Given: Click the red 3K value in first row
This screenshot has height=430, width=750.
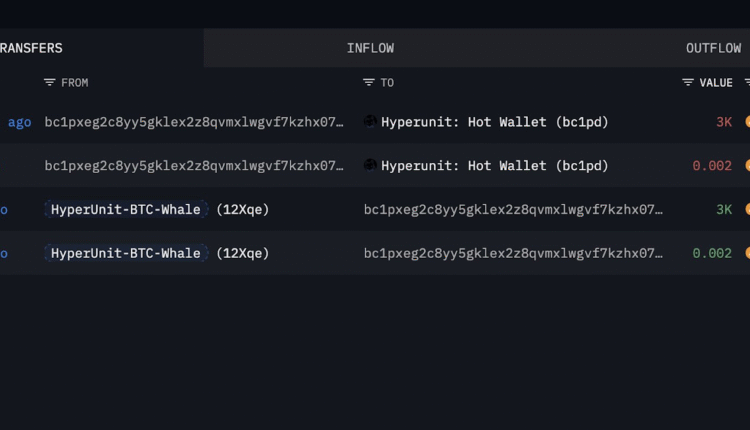Looking at the screenshot, I should [x=724, y=122].
